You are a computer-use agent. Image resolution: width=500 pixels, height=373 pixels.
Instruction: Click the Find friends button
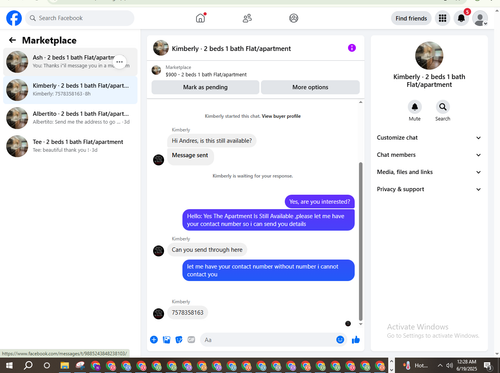pos(411,18)
